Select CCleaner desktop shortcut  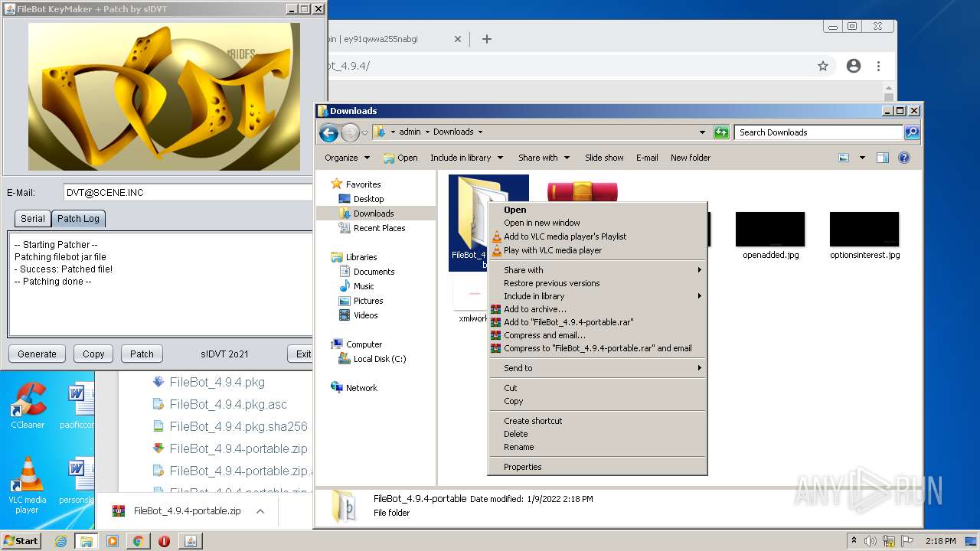click(28, 406)
